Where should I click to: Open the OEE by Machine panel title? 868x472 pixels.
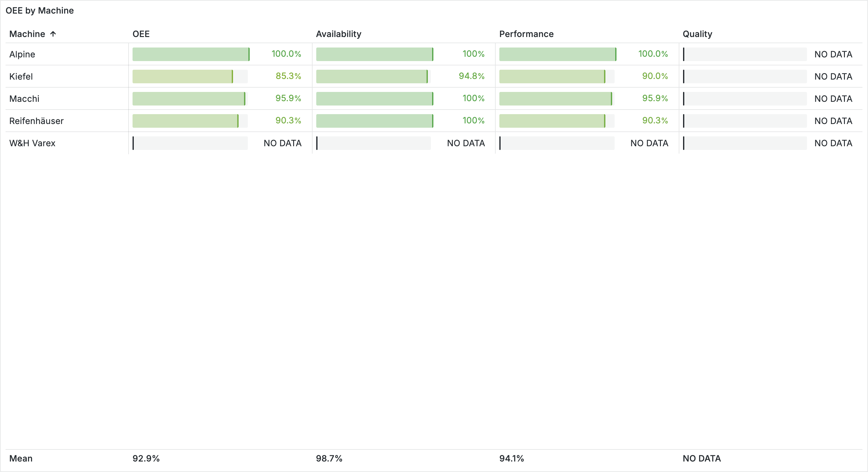click(39, 10)
